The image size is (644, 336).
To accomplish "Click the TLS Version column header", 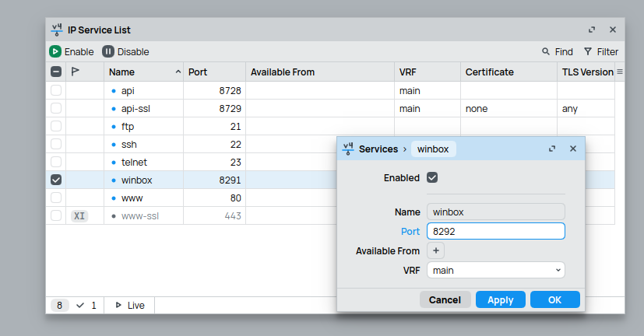I will pos(587,72).
